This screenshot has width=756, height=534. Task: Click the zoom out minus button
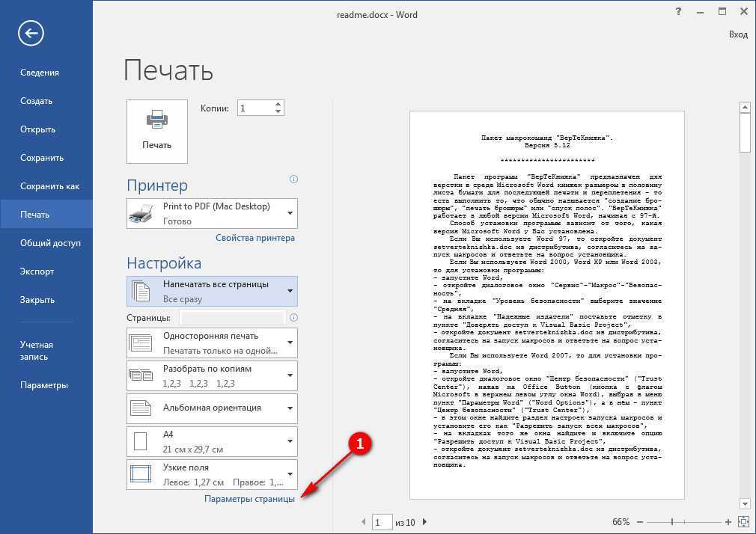pos(640,522)
